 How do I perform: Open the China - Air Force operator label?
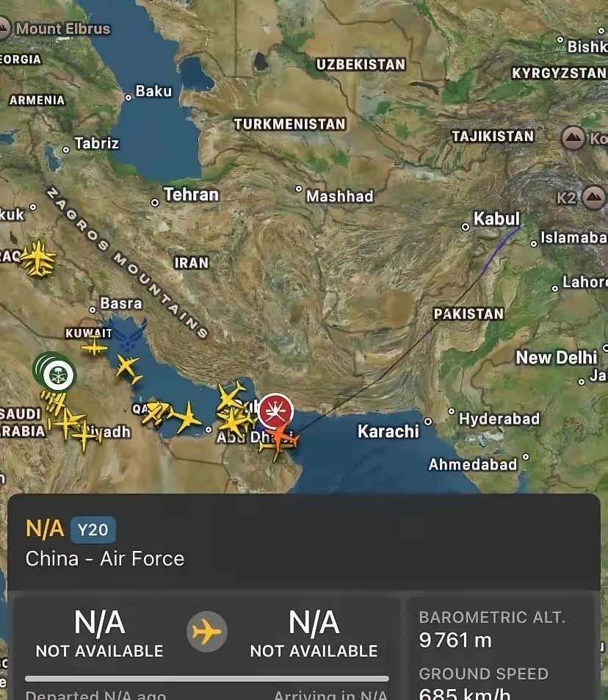click(105, 559)
